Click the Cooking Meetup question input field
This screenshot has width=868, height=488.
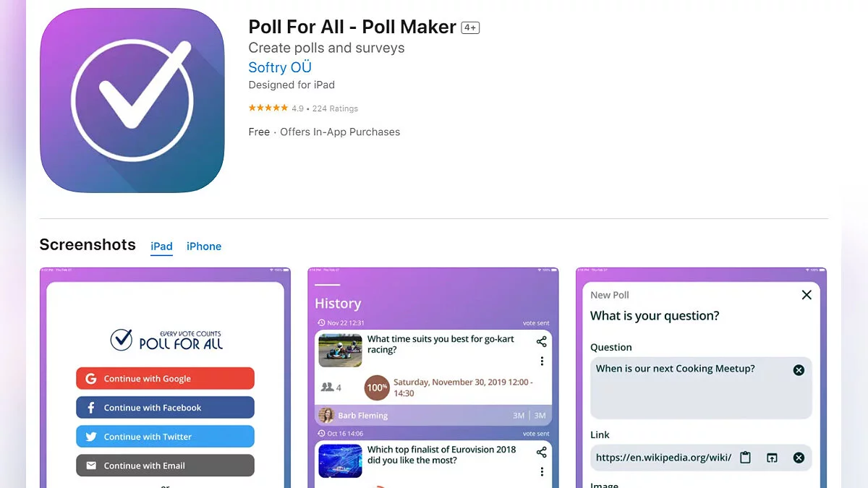pyautogui.click(x=701, y=388)
